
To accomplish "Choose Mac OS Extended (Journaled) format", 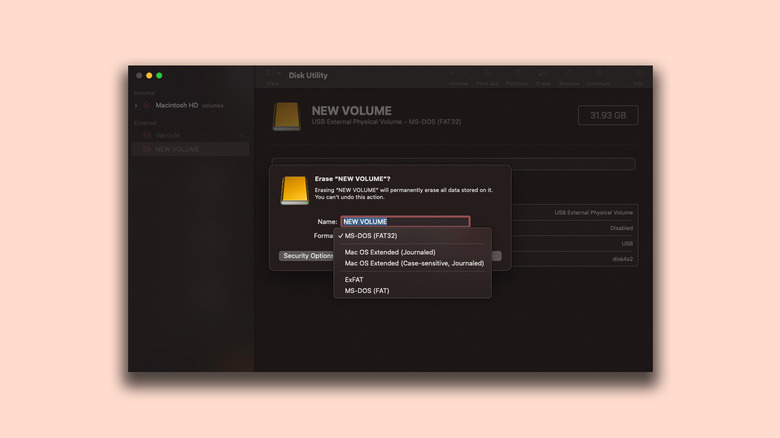I will point(390,252).
